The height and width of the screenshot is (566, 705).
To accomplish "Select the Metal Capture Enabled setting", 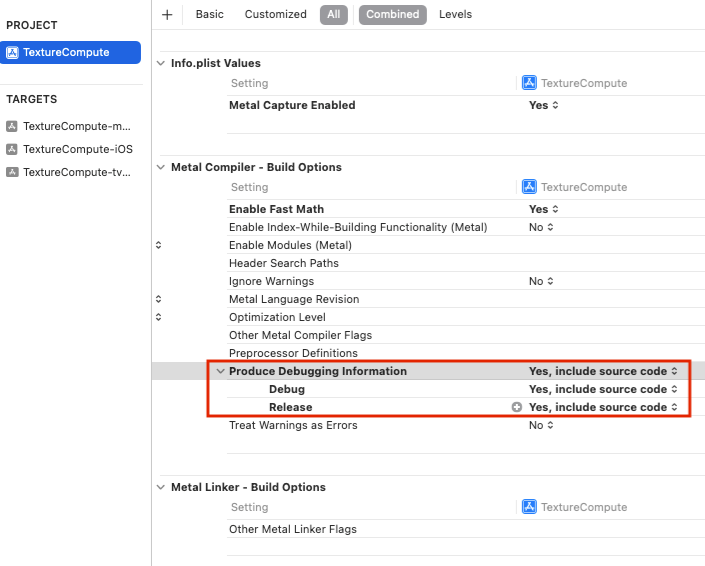I will pos(292,105).
